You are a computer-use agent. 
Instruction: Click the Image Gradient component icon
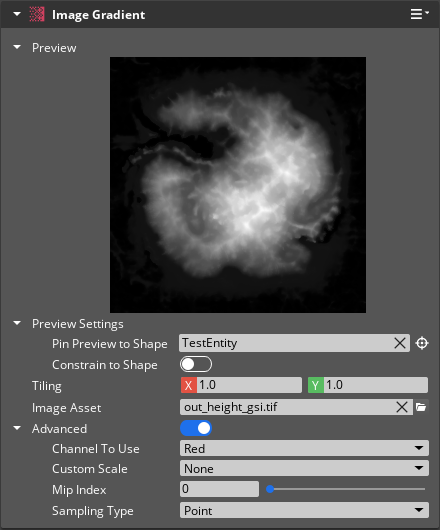coord(36,15)
